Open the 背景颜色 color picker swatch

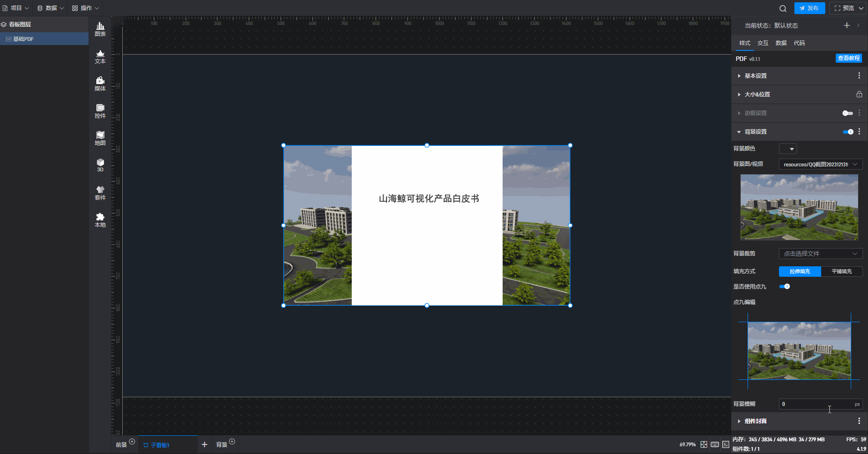point(788,149)
